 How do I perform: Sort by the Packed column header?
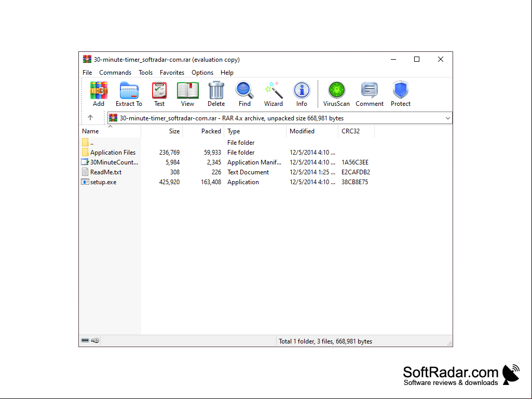pos(203,131)
